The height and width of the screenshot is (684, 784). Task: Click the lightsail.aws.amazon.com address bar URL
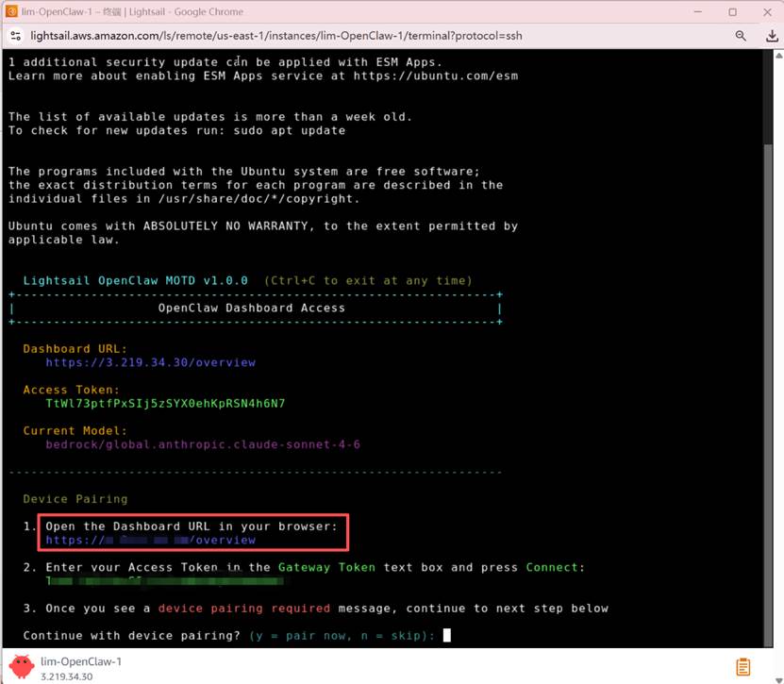pyautogui.click(x=276, y=36)
